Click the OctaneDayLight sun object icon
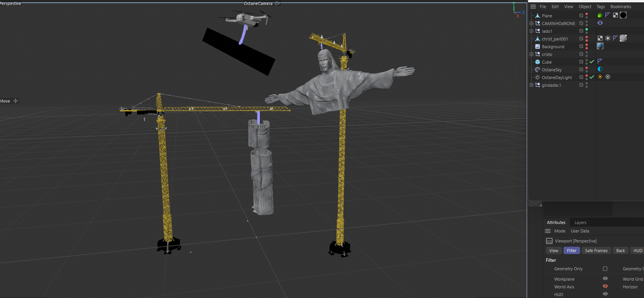This screenshot has width=644, height=298. pyautogui.click(x=537, y=77)
